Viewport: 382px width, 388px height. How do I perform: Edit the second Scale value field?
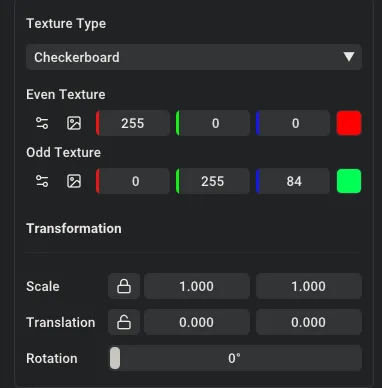point(309,286)
